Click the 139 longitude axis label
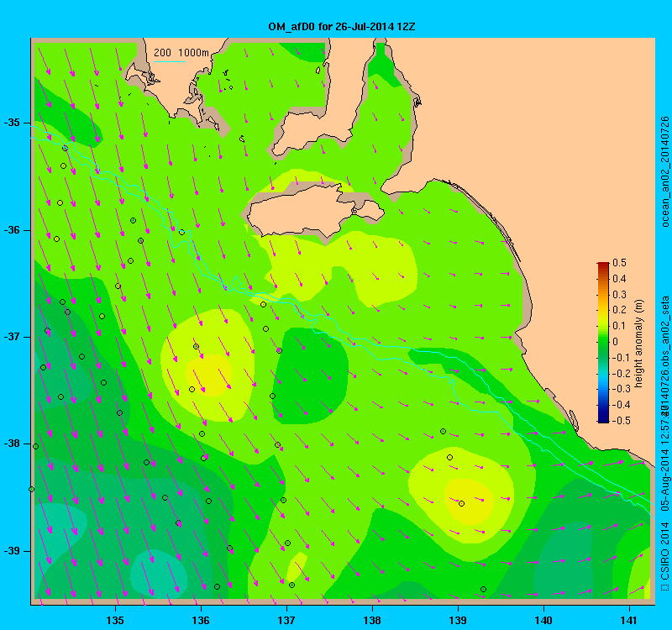Image resolution: width=672 pixels, height=630 pixels. click(x=458, y=620)
